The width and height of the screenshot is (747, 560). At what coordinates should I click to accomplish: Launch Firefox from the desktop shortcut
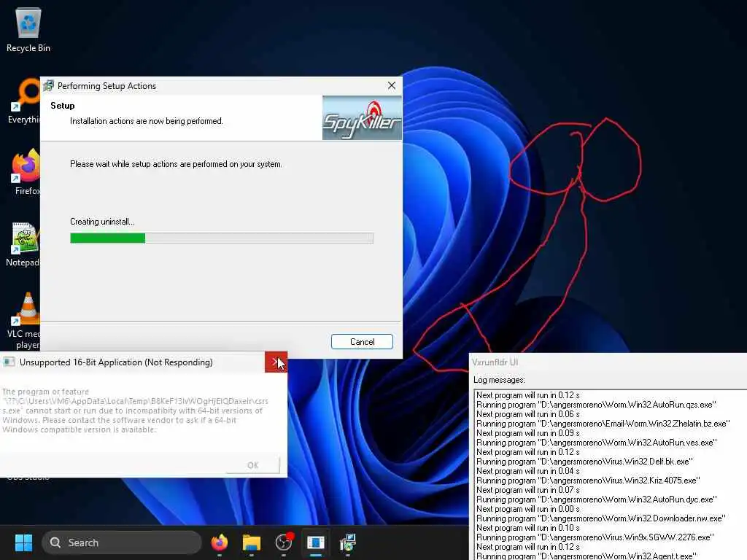pyautogui.click(x=26, y=171)
